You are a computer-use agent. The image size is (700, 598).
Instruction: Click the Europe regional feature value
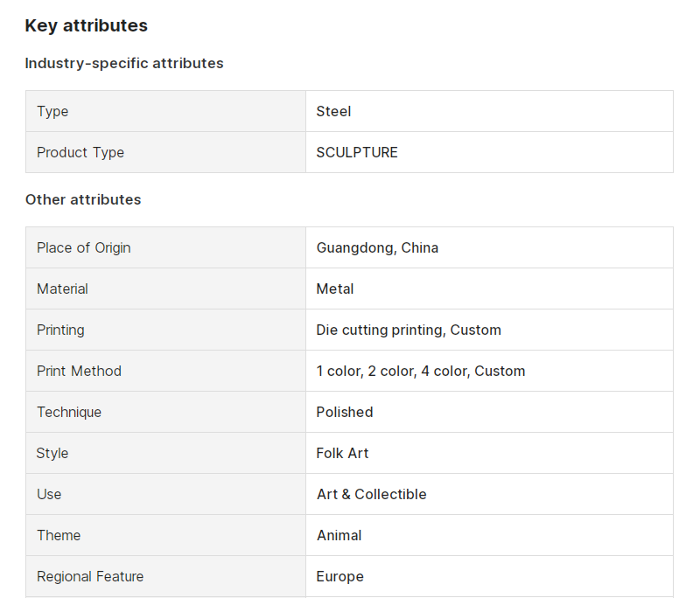point(339,577)
